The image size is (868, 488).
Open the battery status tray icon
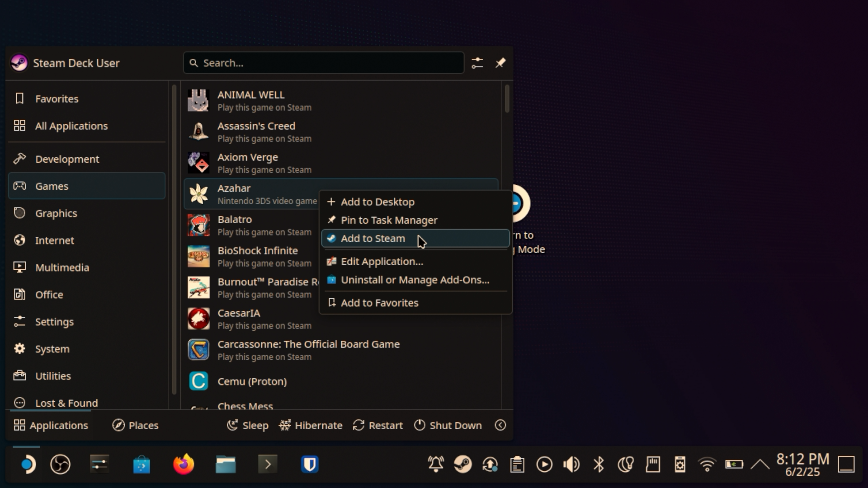point(734,465)
